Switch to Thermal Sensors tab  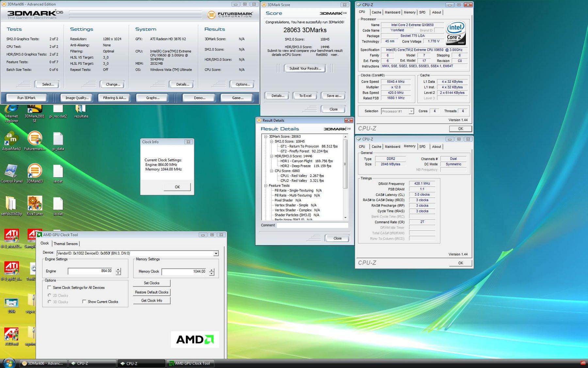(x=66, y=244)
